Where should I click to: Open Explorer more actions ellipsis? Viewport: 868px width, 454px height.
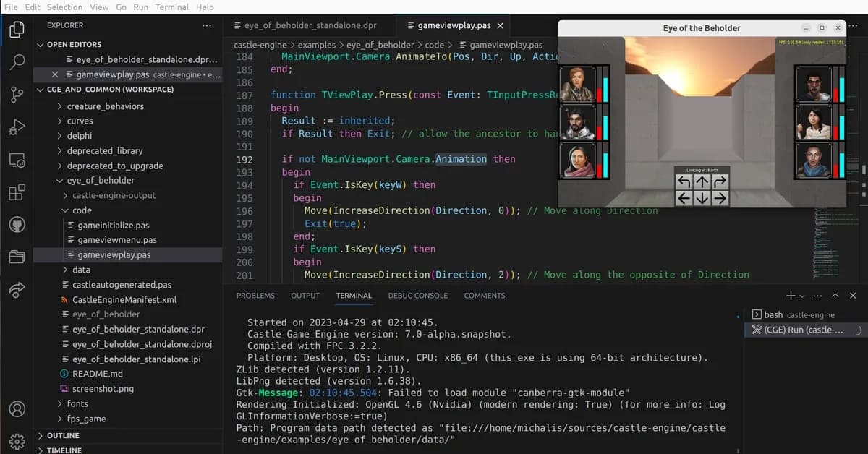click(207, 25)
